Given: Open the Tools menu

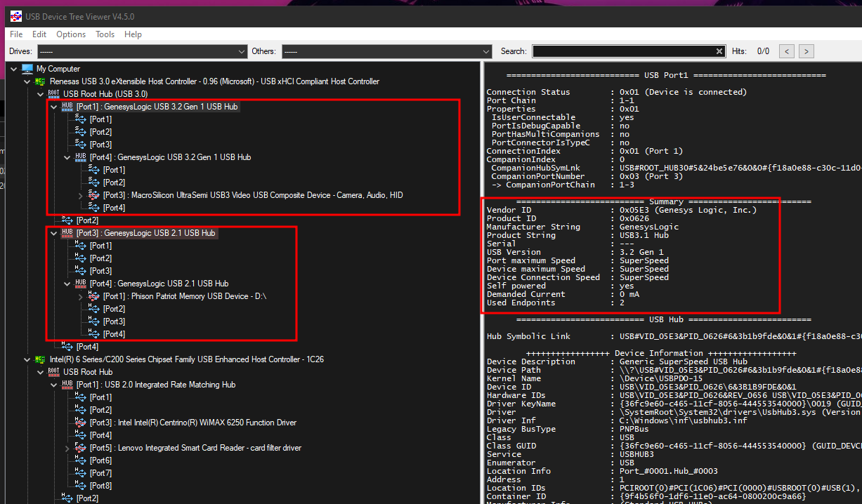Looking at the screenshot, I should click(x=105, y=34).
